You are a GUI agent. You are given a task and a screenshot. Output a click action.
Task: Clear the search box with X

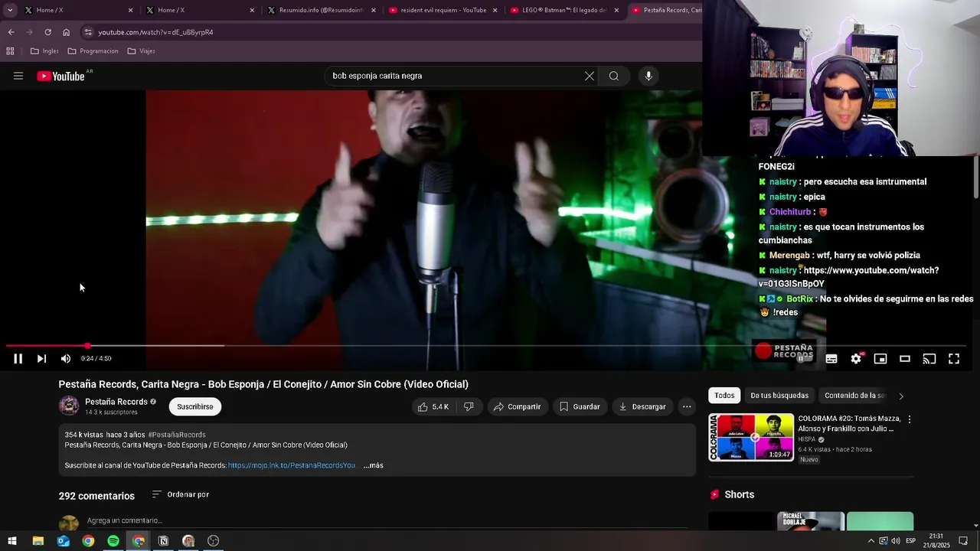589,76
